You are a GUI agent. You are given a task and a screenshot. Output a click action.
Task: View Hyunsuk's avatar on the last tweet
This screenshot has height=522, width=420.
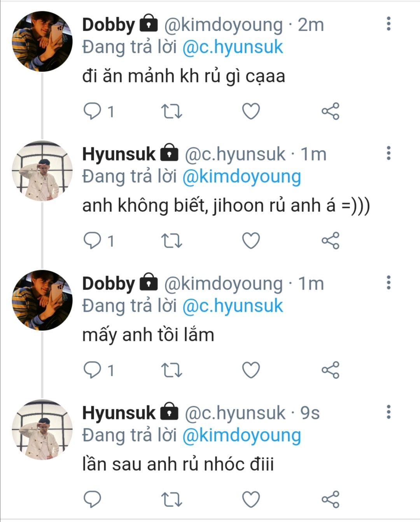42,429
